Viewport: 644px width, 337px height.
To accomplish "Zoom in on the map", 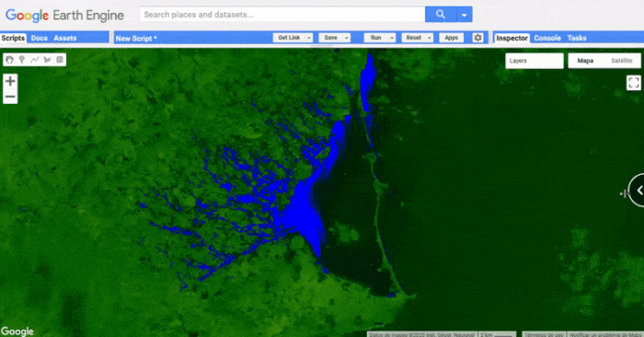I will (10, 81).
